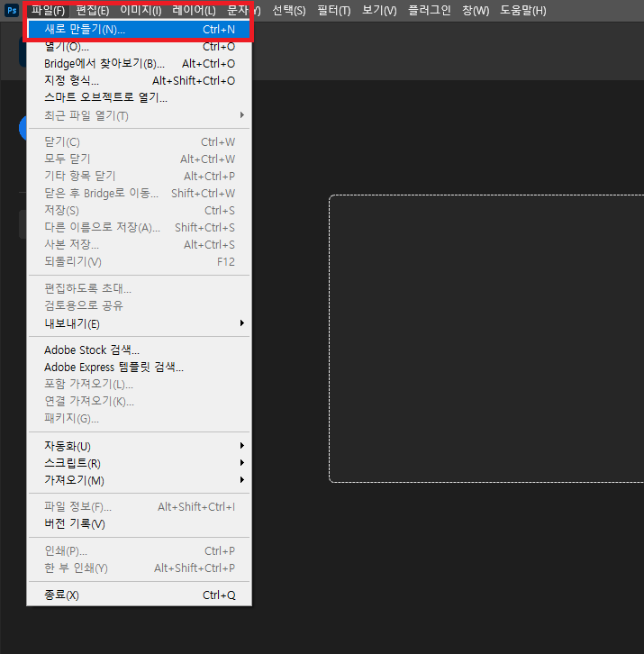Open the 도움말(H) menu

tap(523, 11)
